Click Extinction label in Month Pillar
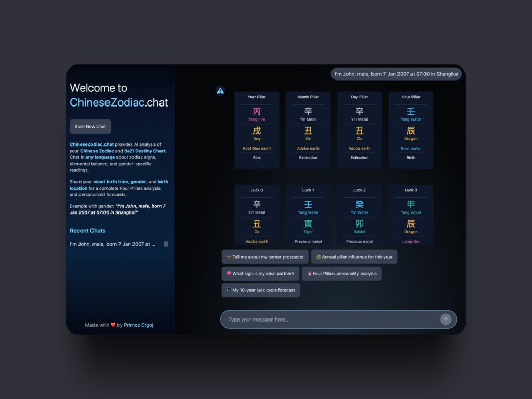 [x=308, y=158]
